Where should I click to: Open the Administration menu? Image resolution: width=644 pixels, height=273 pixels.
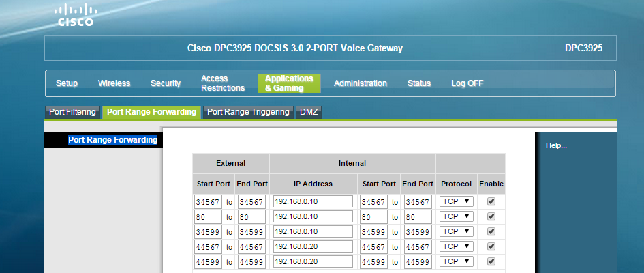[361, 83]
